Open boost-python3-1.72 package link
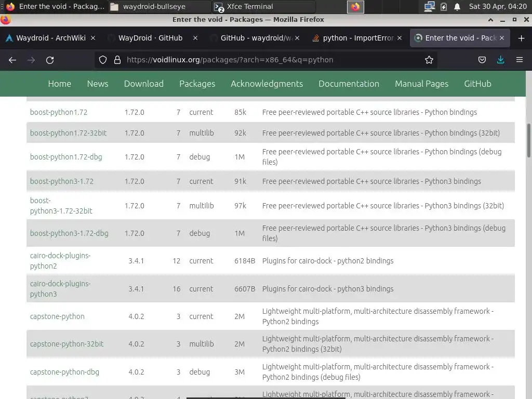The width and height of the screenshot is (532, 399). [x=62, y=181]
